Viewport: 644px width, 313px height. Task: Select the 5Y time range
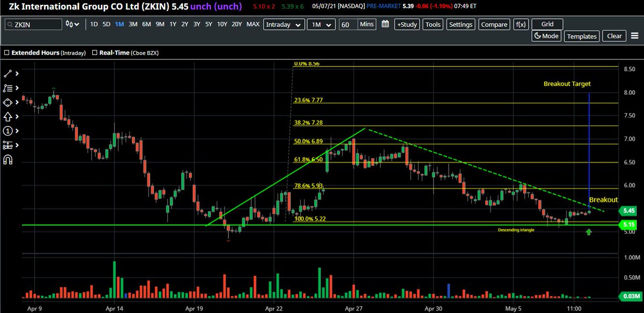coord(209,24)
